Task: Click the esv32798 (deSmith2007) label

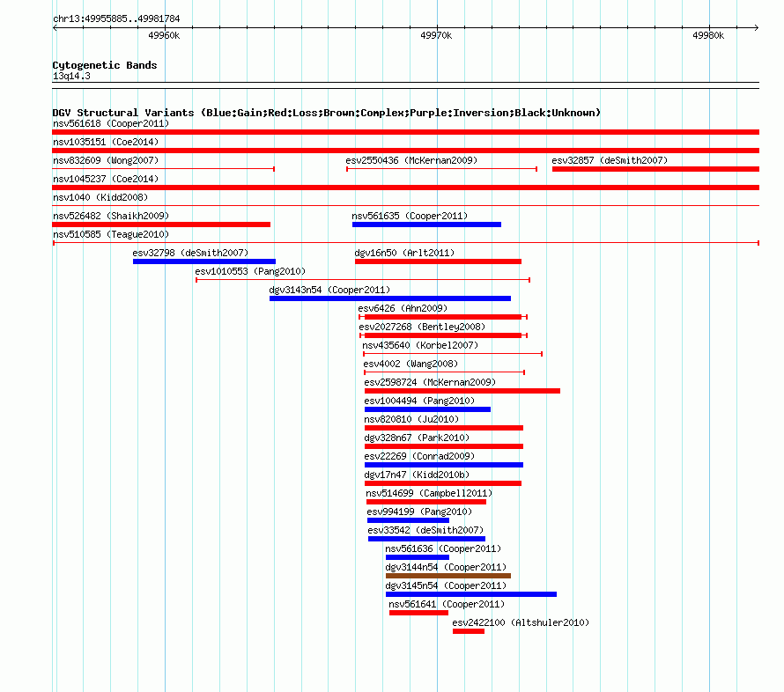Action: coord(190,253)
